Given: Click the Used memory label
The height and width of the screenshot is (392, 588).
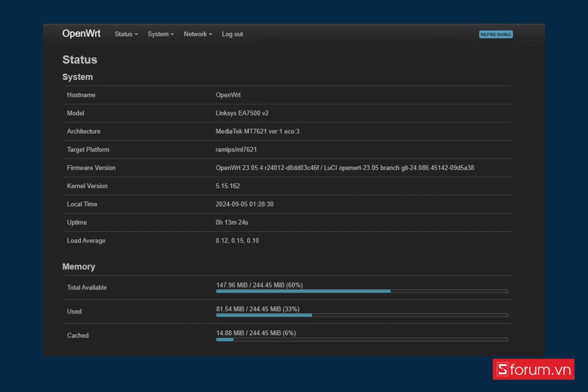Looking at the screenshot, I should click(x=74, y=312).
